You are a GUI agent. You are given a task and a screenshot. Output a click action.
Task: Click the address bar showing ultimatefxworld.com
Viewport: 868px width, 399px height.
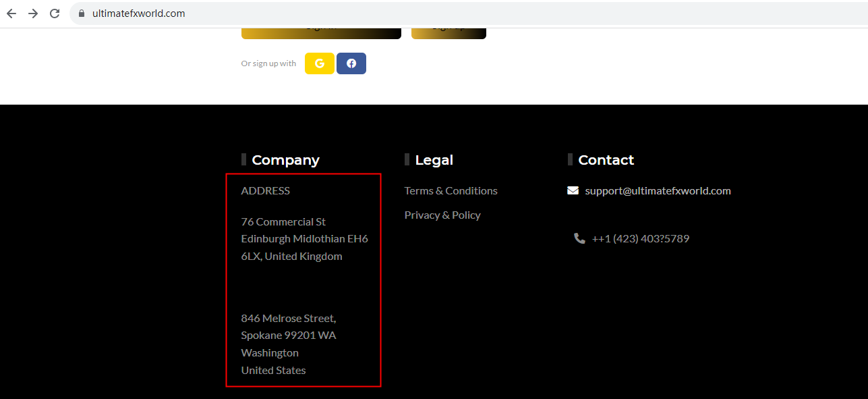click(270, 14)
